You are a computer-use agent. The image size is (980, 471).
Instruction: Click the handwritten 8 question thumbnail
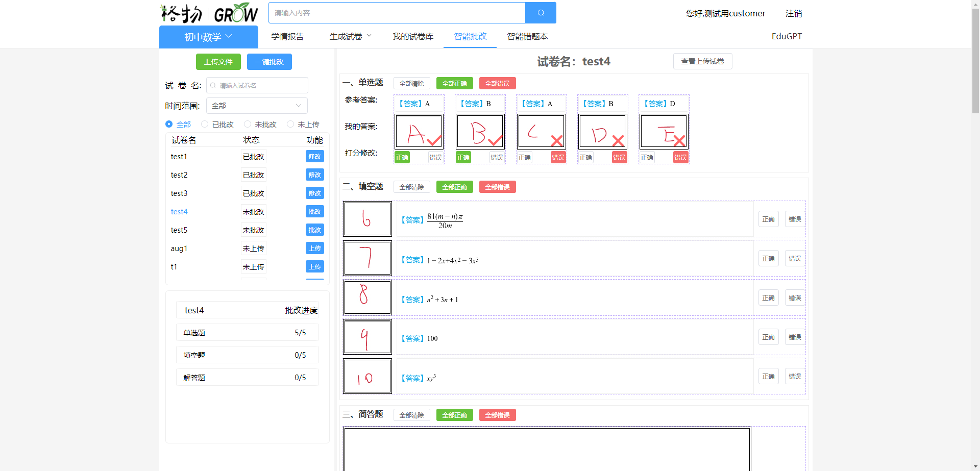(367, 297)
